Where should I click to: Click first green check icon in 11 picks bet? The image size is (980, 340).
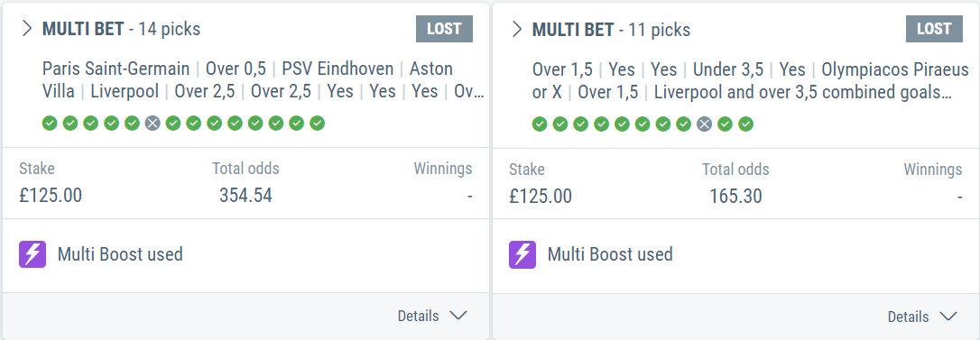pos(540,124)
